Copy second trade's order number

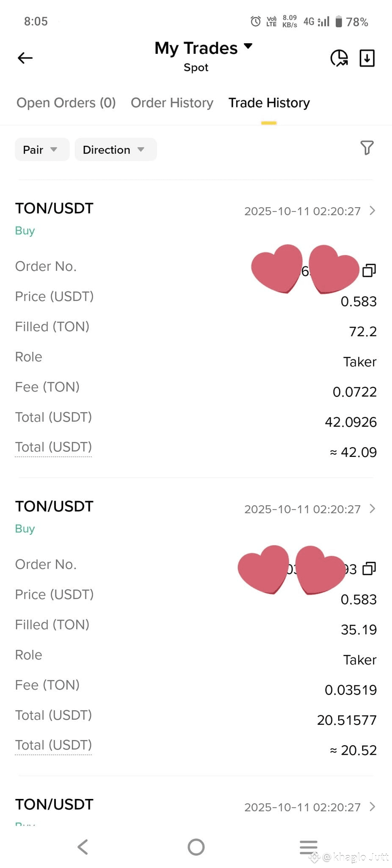click(x=369, y=568)
